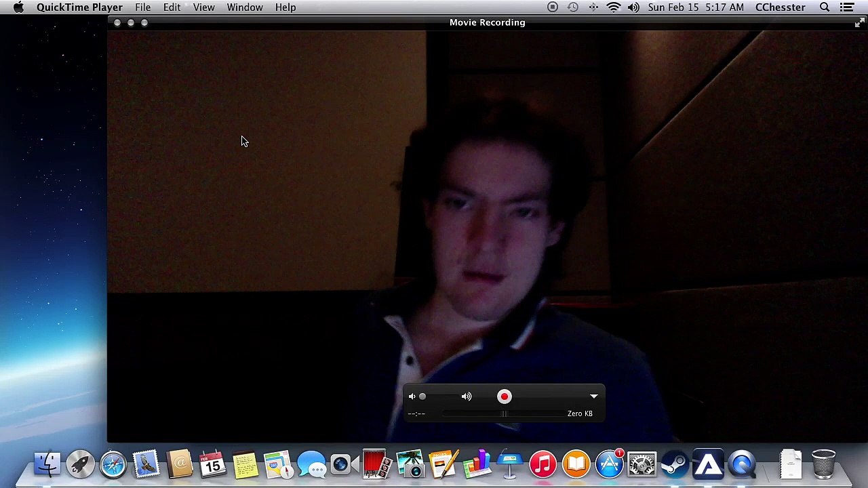The width and height of the screenshot is (868, 488).
Task: Adjust the recording volume slider knob
Action: (x=422, y=396)
